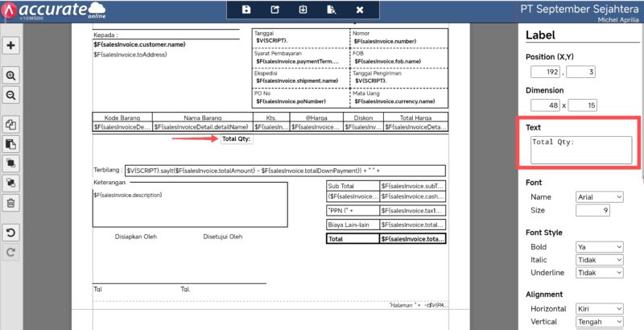Open the Bold dropdown set to Ya

coord(600,246)
